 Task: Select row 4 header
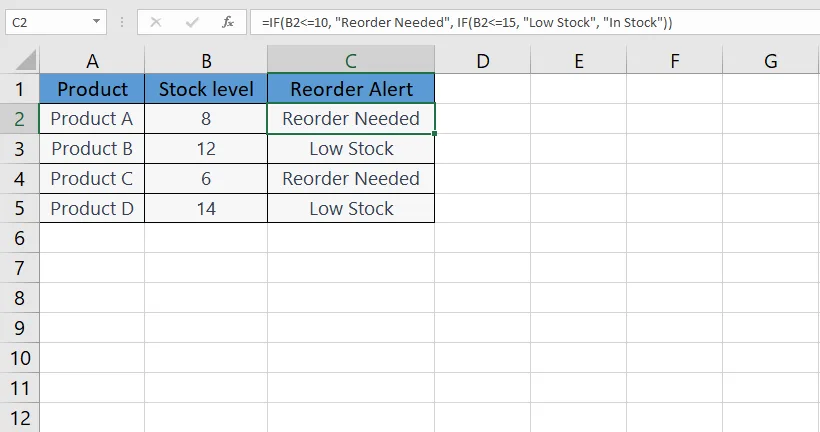pyautogui.click(x=19, y=179)
